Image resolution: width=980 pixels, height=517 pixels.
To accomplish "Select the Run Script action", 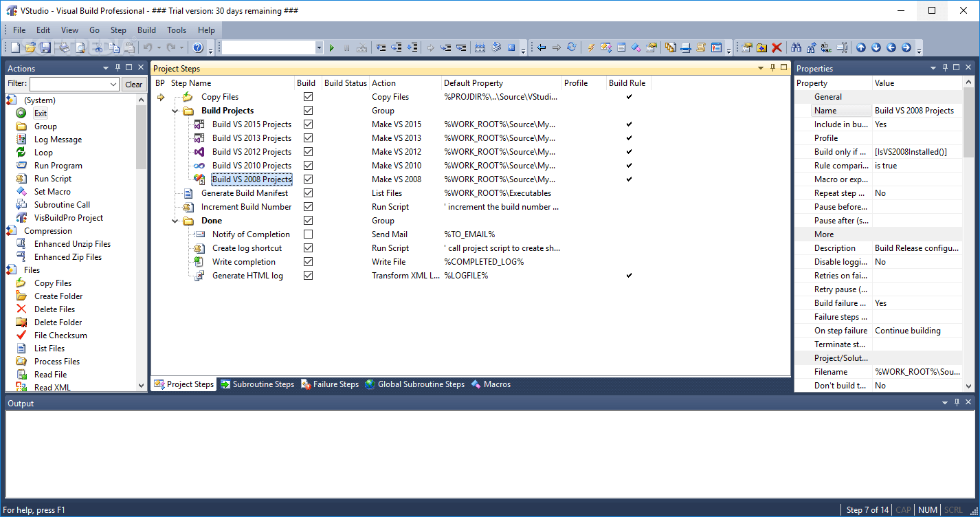I will (53, 179).
